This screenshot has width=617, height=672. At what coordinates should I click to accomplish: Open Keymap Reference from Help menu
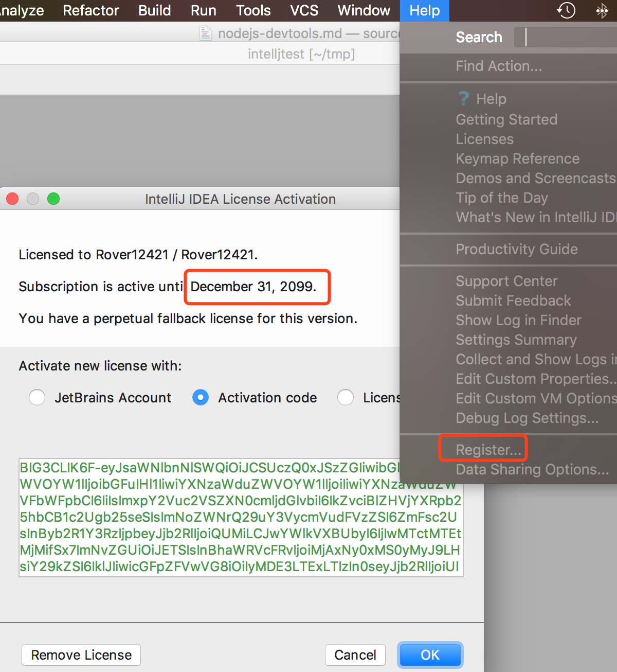517,158
